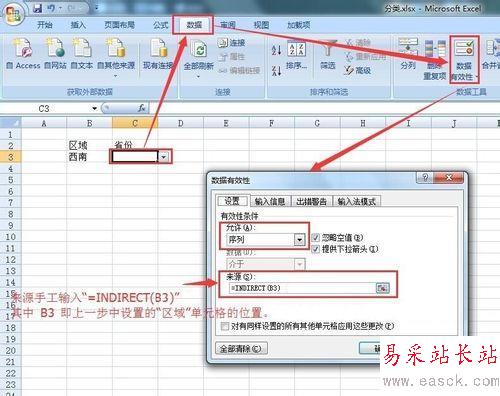Open the Add-ins (加载项) tab
The height and width of the screenshot is (396, 500).
point(299,25)
